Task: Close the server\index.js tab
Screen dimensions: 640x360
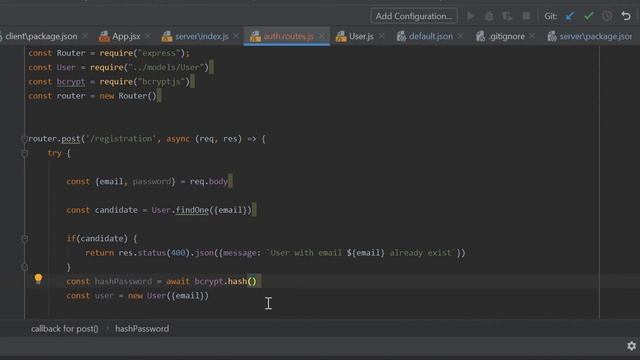Action: click(236, 36)
